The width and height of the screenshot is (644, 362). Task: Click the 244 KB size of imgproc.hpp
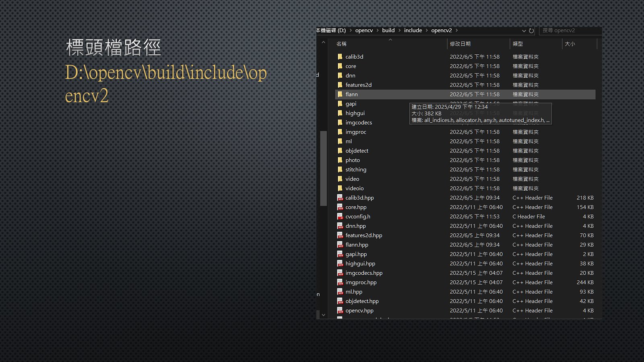pyautogui.click(x=585, y=282)
